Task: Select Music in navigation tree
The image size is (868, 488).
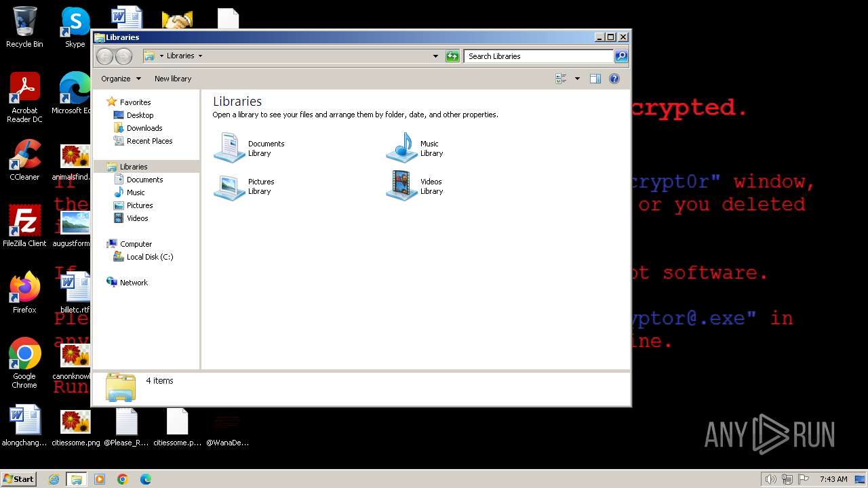Action: tap(136, 192)
